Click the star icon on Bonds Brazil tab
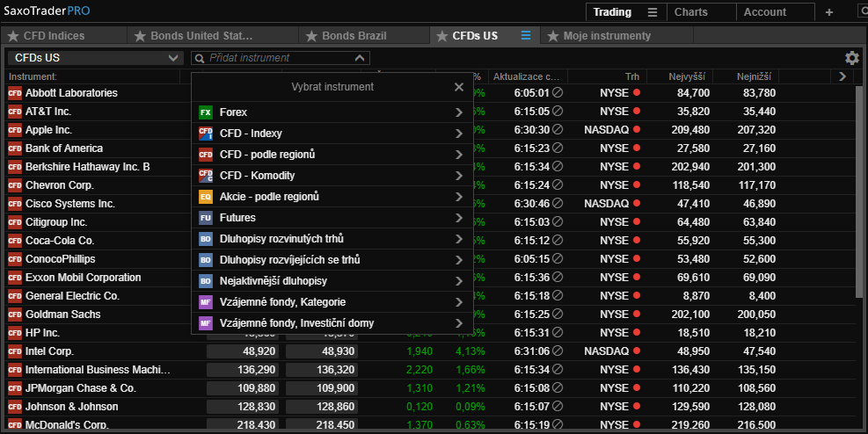The image size is (868, 434). pos(311,36)
